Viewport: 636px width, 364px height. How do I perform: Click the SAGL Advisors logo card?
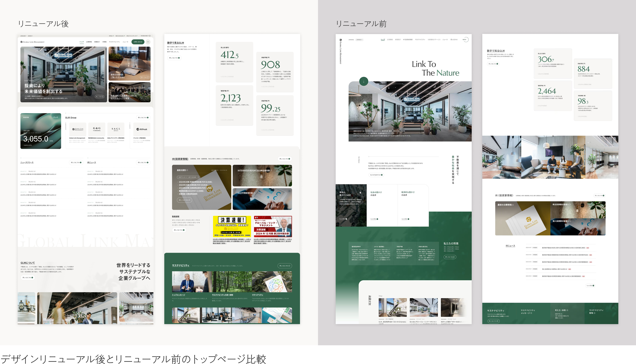(x=116, y=129)
